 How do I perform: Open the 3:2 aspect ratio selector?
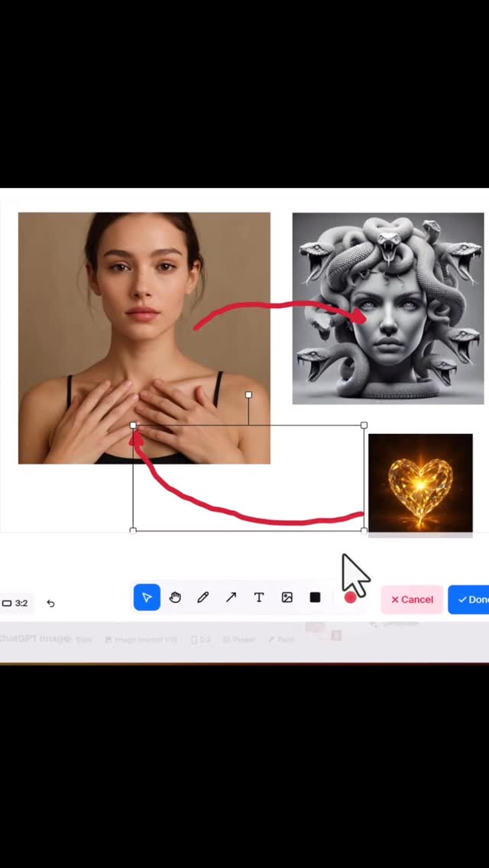(x=15, y=604)
